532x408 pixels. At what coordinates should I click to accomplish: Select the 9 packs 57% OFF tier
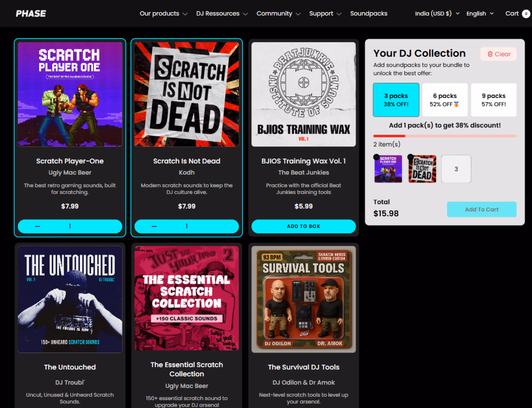[494, 100]
